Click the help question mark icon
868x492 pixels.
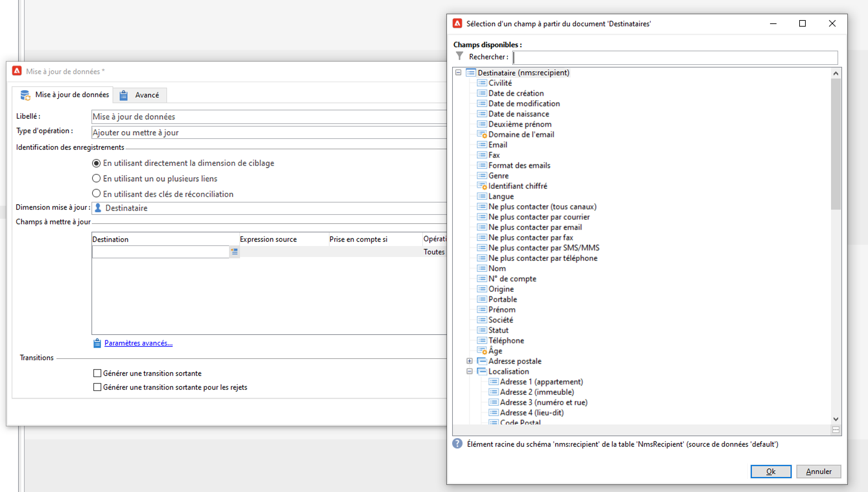pyautogui.click(x=457, y=444)
